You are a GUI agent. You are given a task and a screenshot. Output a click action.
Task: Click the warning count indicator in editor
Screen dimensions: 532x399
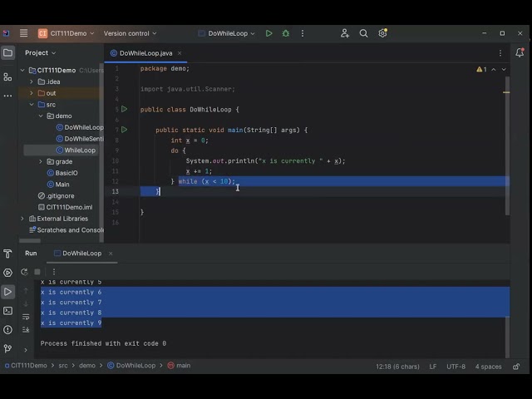click(481, 70)
